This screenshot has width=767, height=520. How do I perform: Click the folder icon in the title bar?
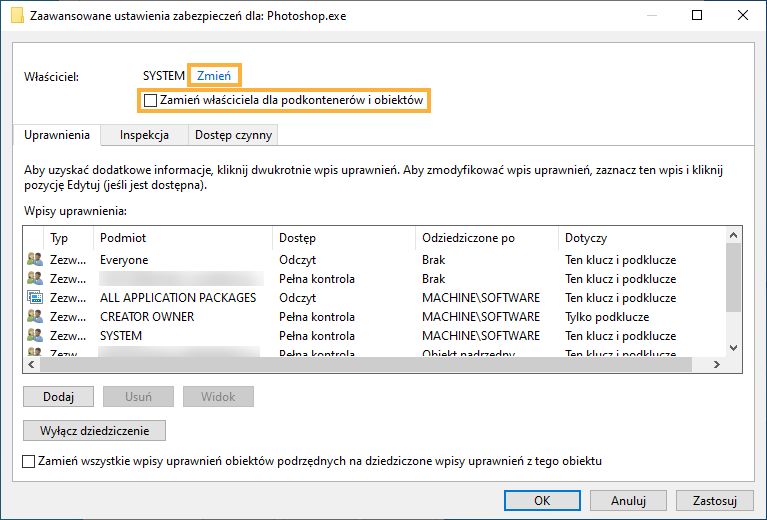[17, 15]
